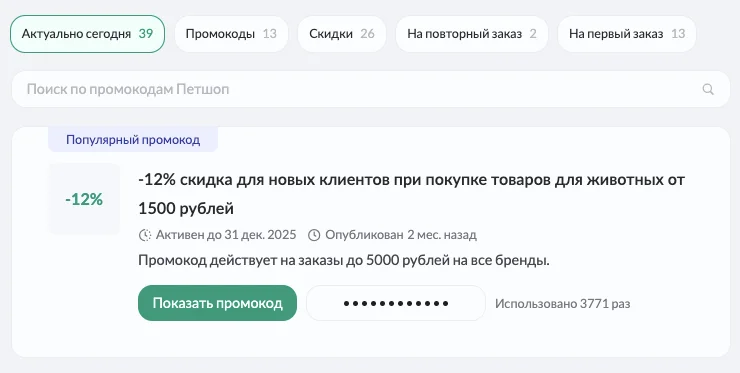Screen dimensions: 740x373
Task: Select the На повторный заказ tab
Action: click(x=472, y=34)
